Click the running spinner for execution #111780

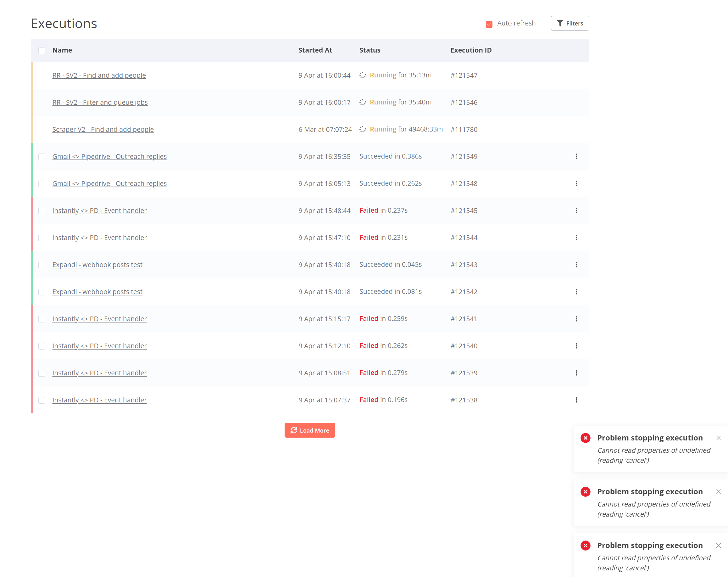[363, 129]
